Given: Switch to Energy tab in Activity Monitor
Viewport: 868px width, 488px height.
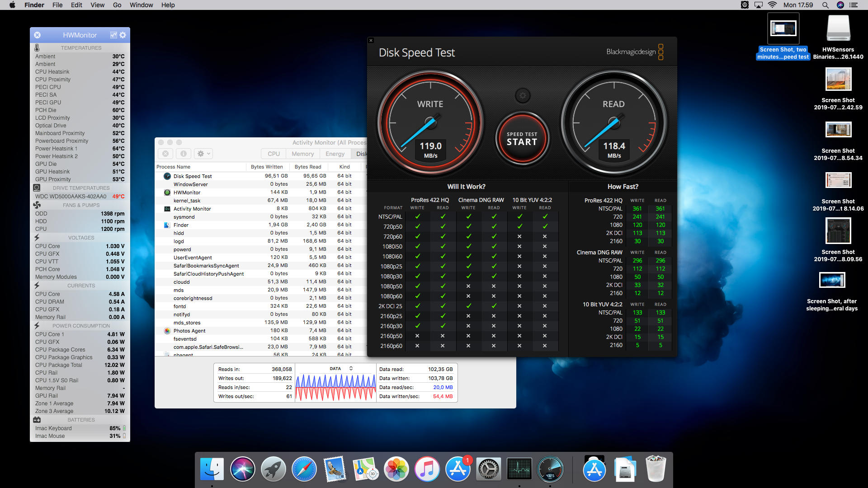Looking at the screenshot, I should pyautogui.click(x=335, y=154).
